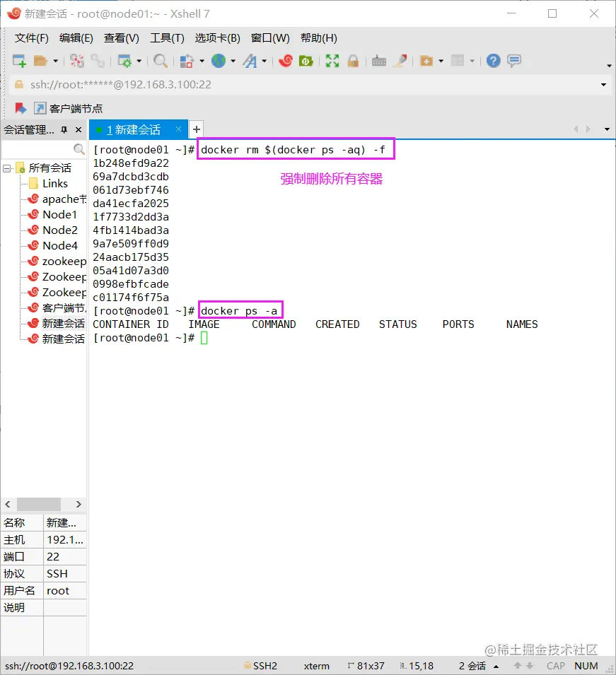The width and height of the screenshot is (616, 675).
Task: Click the globe Encoding icon
Action: coord(219,61)
